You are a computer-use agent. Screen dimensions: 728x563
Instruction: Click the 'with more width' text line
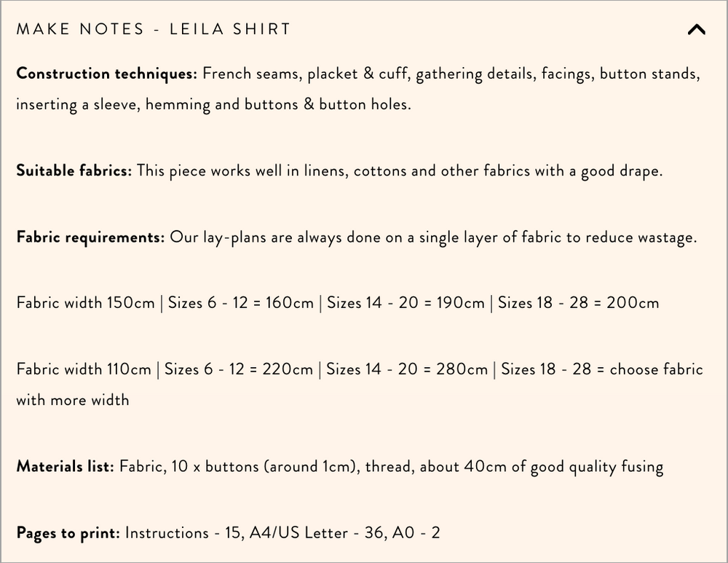coord(73,399)
